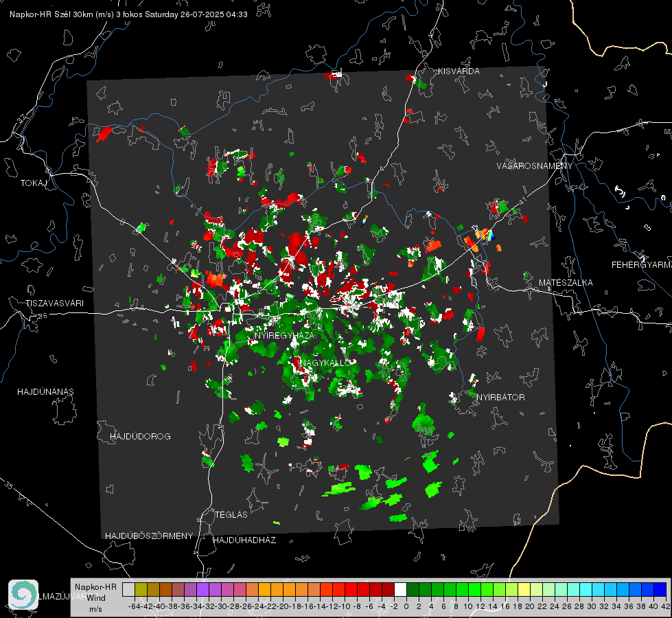Select the TÉGLÁS town label
The width and height of the screenshot is (672, 618).
coord(231,515)
